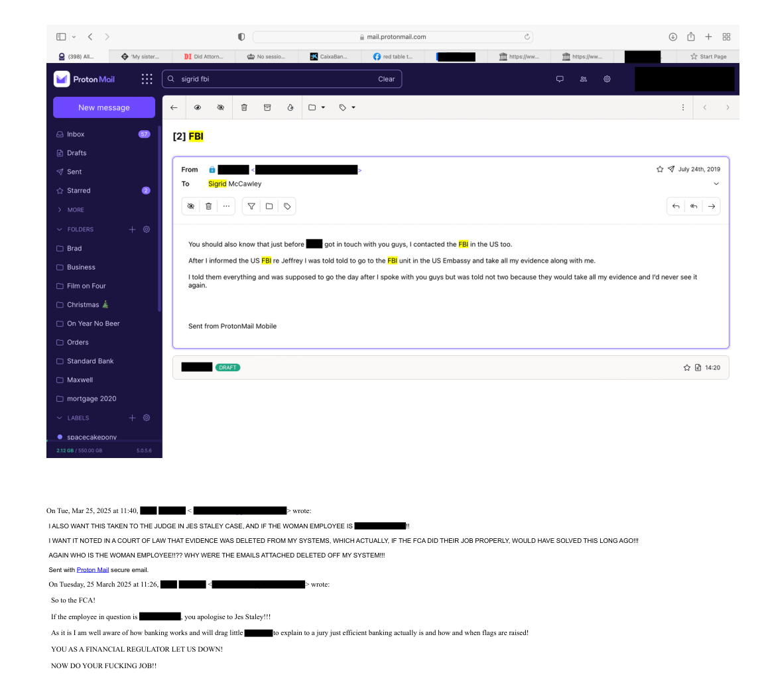Clear the search query 'sigrid fbi'
This screenshot has height=700, width=764.
tap(386, 79)
